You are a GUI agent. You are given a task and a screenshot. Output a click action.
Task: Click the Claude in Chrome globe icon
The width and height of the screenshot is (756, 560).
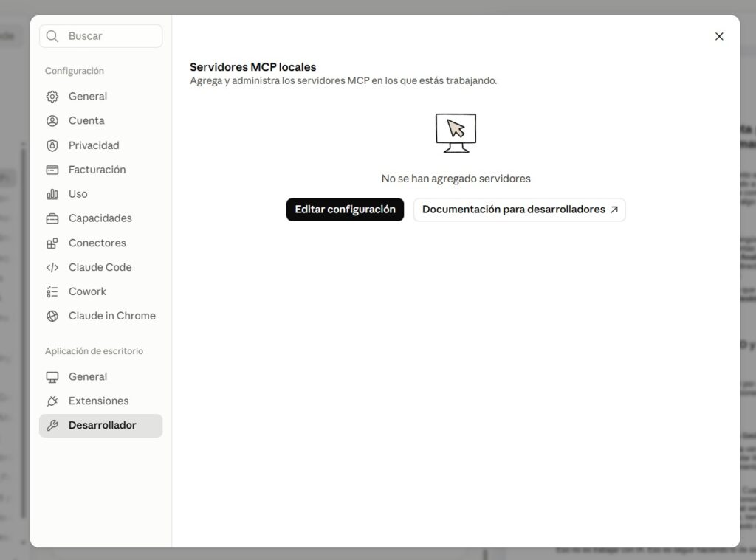coord(52,316)
